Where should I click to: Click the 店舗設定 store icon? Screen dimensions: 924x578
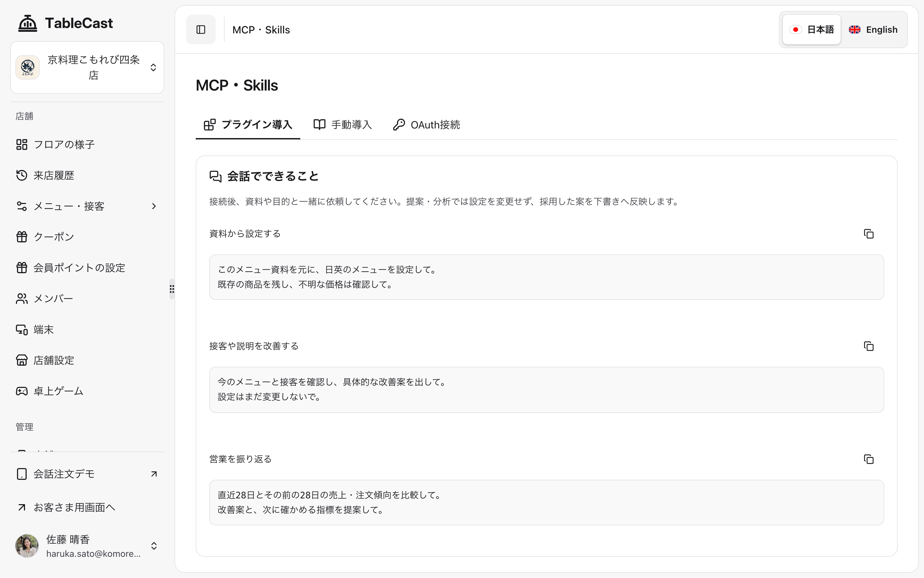(x=22, y=360)
